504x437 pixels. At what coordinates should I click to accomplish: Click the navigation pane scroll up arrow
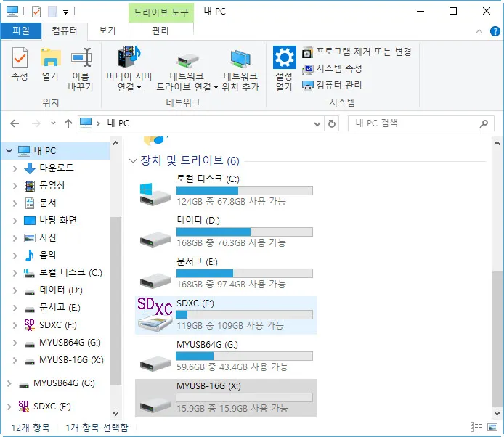116,143
